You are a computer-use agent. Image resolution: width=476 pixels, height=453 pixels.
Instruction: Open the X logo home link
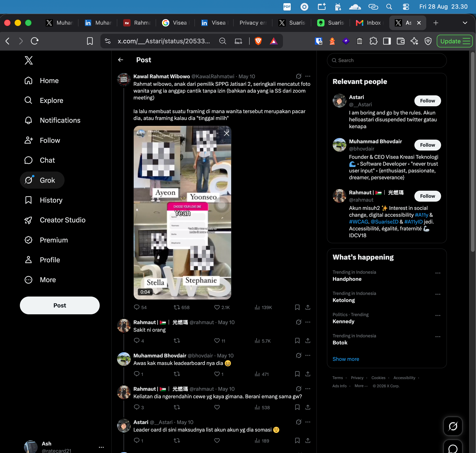tap(29, 60)
